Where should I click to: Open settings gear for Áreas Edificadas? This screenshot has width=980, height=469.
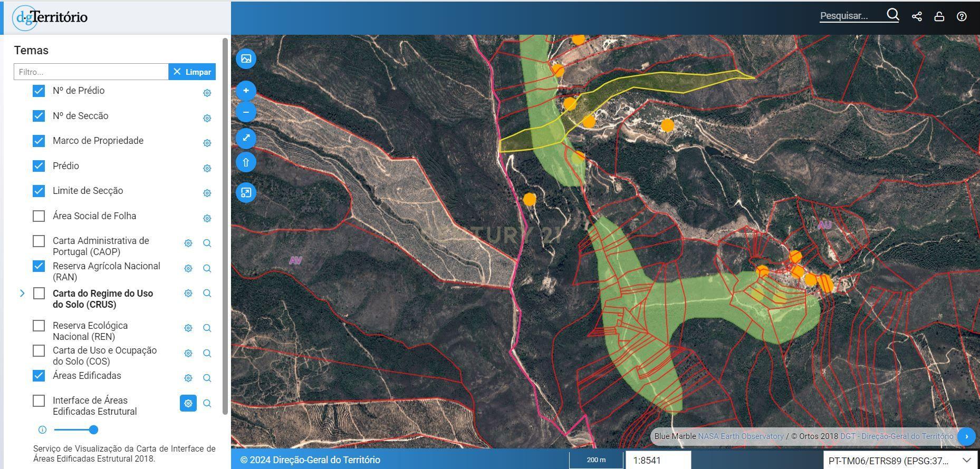(x=188, y=378)
